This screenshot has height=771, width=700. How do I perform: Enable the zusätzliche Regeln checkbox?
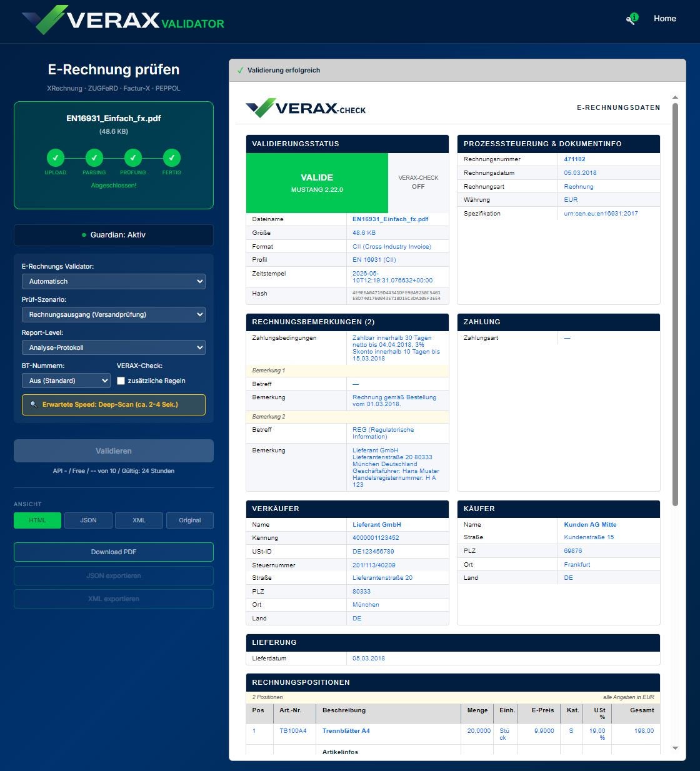pyautogui.click(x=121, y=381)
